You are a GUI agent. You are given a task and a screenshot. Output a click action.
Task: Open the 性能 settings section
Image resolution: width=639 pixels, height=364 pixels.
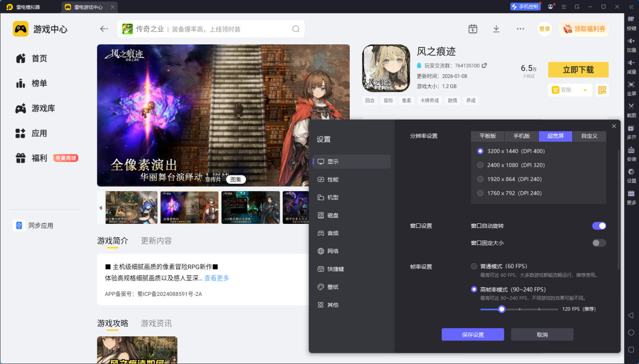352,179
